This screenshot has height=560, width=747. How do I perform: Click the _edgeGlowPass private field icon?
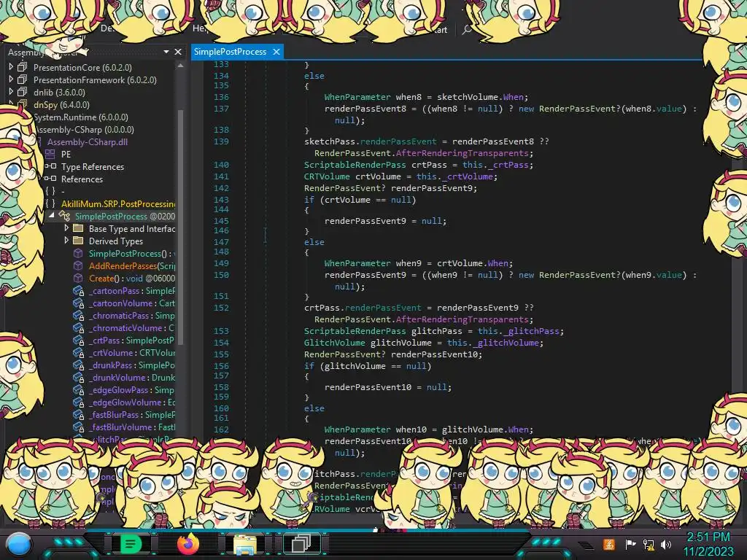point(79,389)
